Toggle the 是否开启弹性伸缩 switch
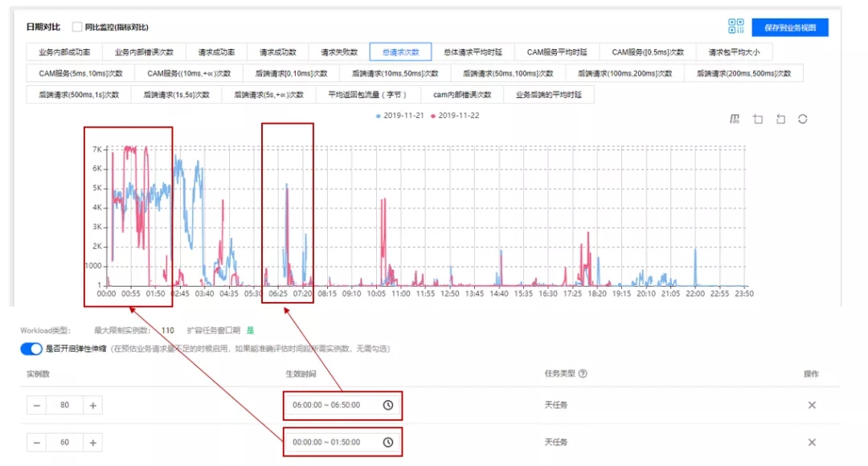 pos(31,349)
